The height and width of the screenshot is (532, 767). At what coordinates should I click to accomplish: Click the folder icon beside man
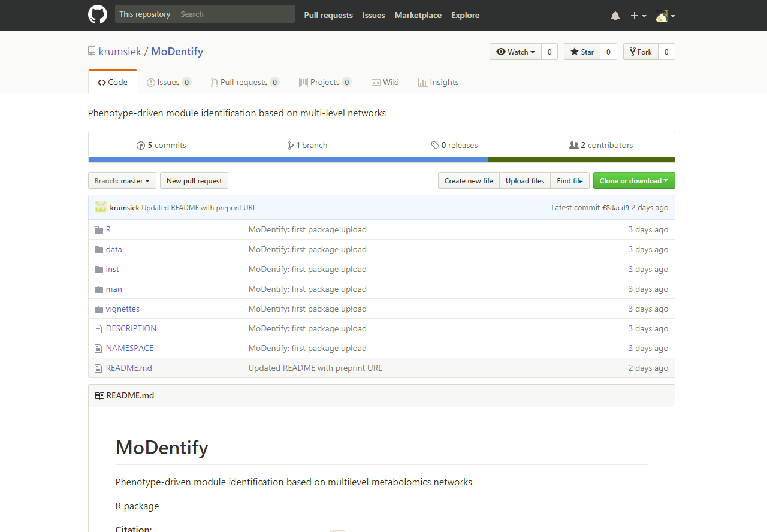click(99, 289)
